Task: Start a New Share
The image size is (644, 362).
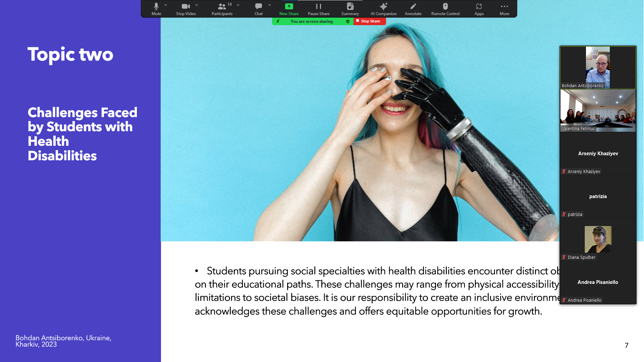Action: 289,9
